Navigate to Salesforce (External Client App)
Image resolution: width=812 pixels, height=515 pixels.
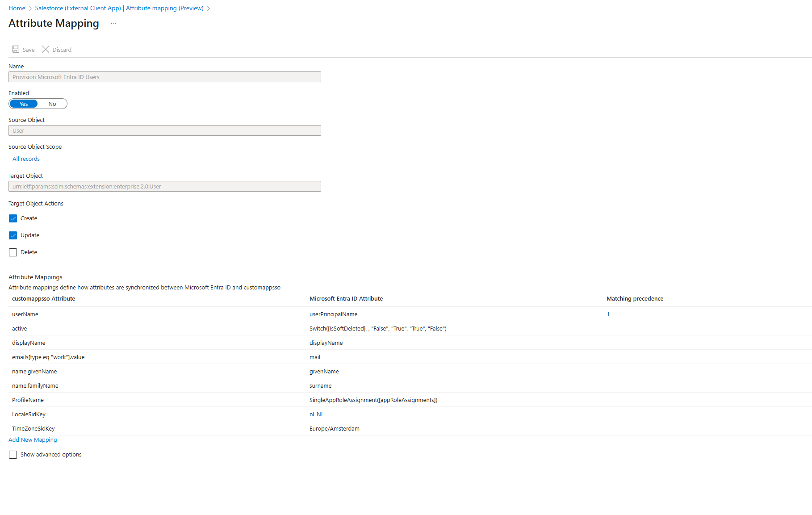77,8
